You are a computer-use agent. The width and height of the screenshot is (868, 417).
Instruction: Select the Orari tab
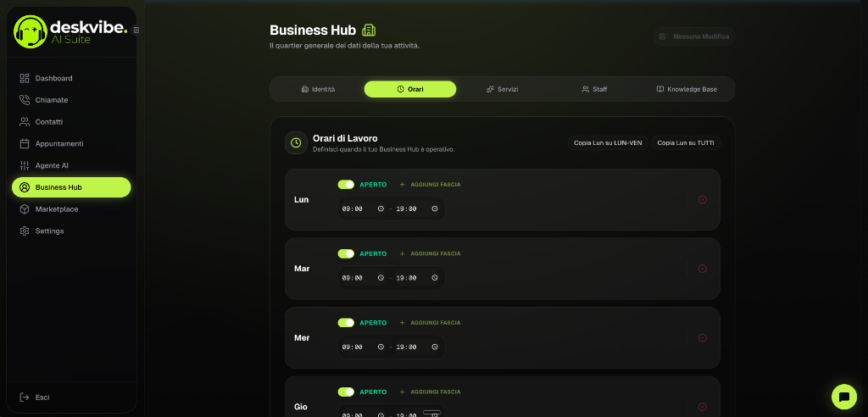pyautogui.click(x=410, y=89)
